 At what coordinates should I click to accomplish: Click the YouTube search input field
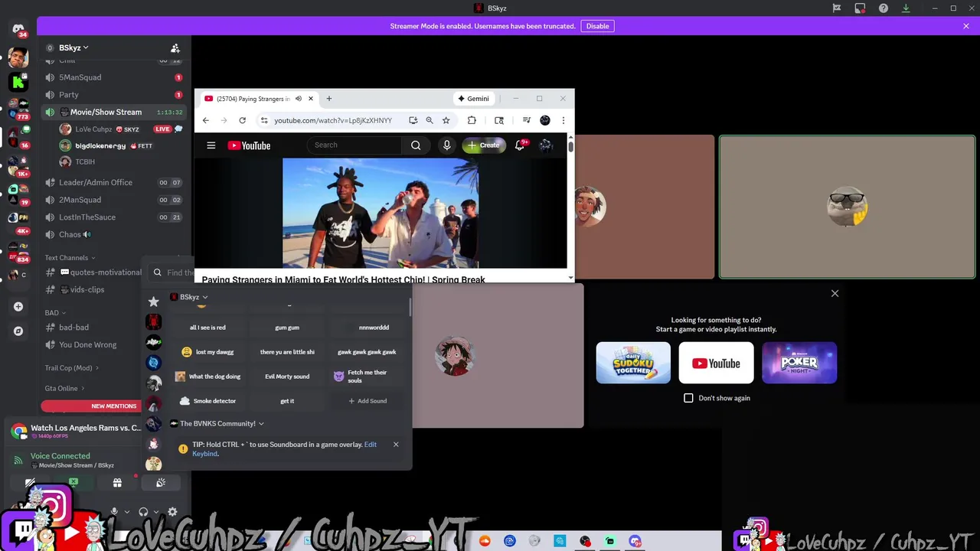[354, 145]
